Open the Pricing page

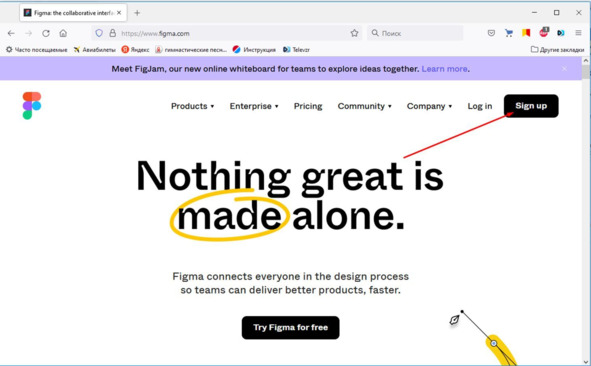point(308,106)
